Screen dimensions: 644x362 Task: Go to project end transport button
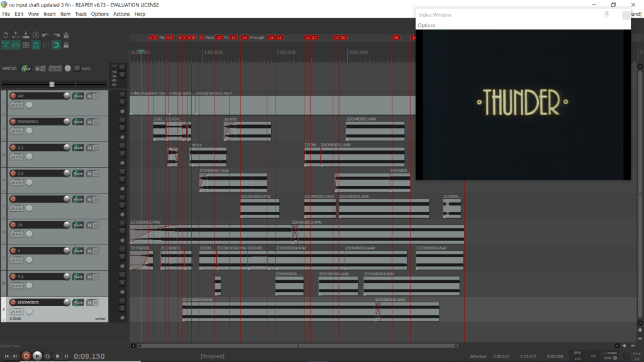click(x=15, y=356)
